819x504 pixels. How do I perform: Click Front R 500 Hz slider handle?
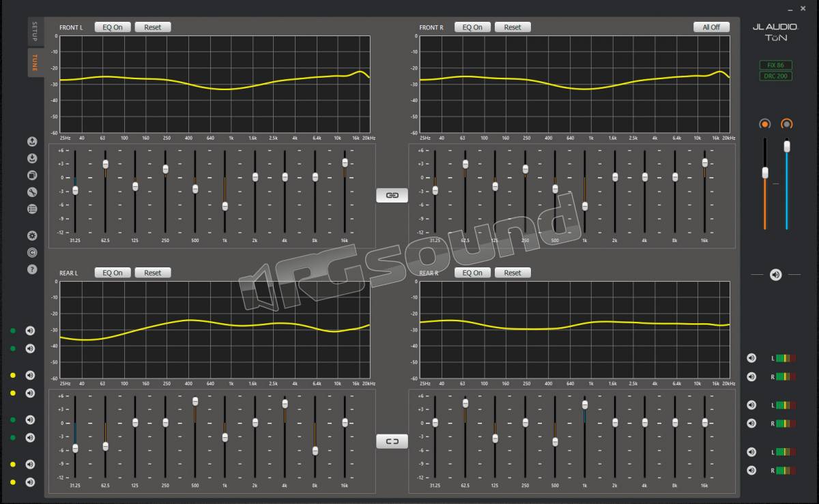tap(555, 189)
